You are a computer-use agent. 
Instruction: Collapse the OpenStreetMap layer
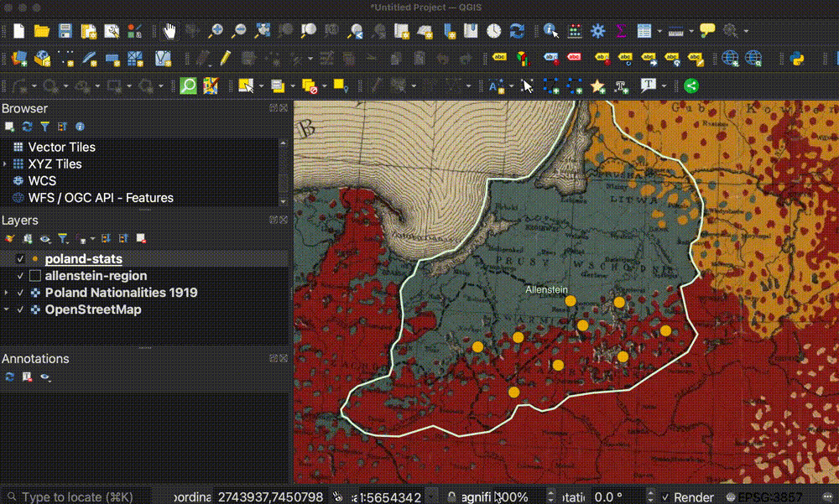click(x=6, y=309)
